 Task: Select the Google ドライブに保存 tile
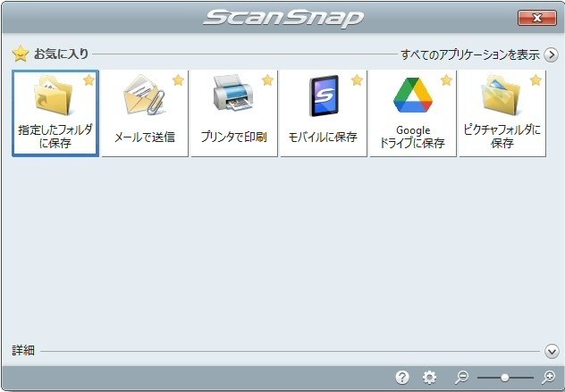point(413,113)
